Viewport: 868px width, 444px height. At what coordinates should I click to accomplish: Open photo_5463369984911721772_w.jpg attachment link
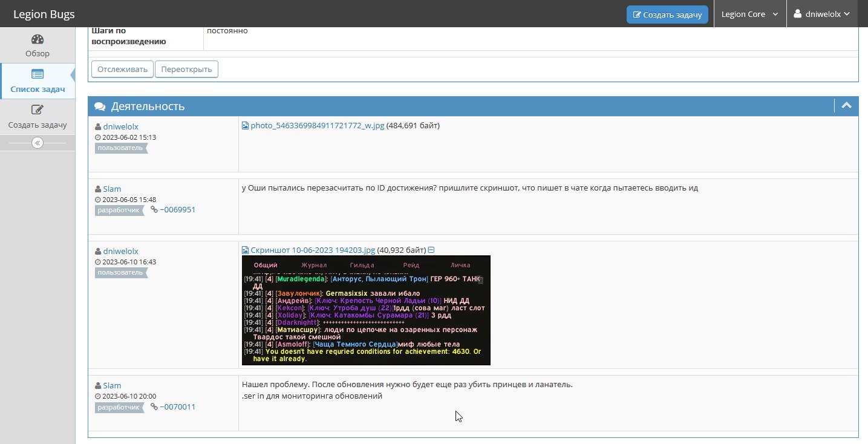coord(317,126)
